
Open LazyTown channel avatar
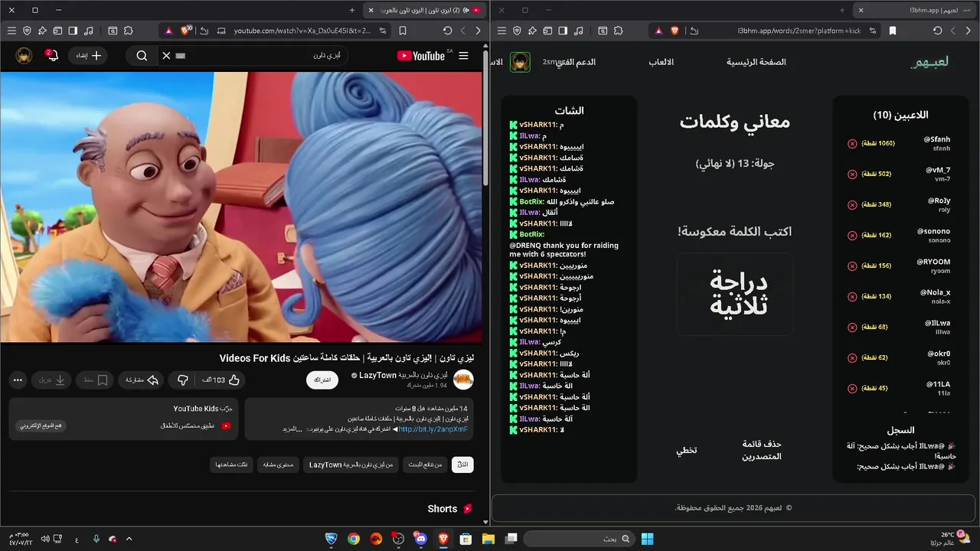click(x=463, y=380)
